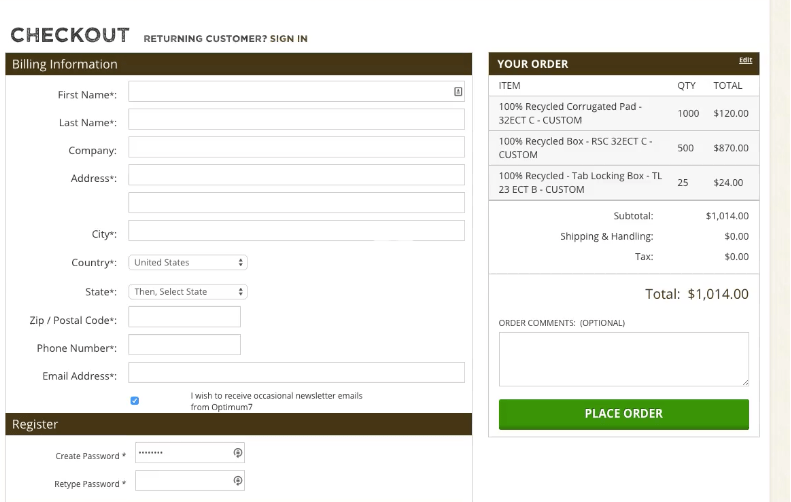Viewport: 791px width, 502px height.
Task: Select the first Address line field
Action: click(296, 175)
